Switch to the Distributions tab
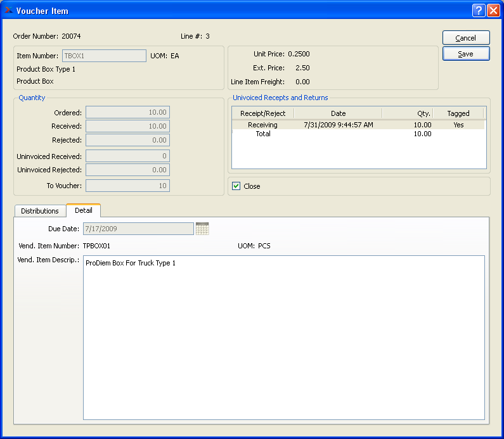This screenshot has width=504, height=439. [x=39, y=211]
